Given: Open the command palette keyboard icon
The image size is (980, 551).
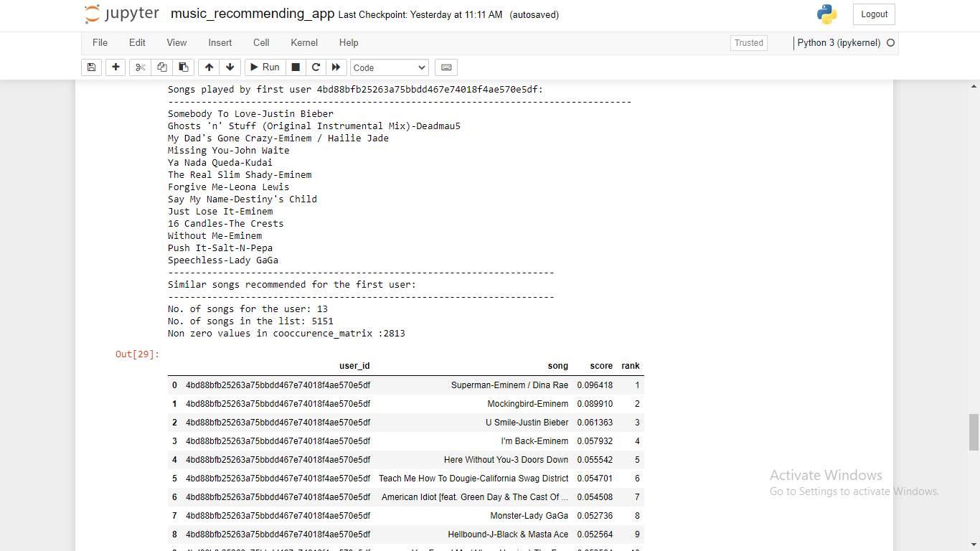Looking at the screenshot, I should point(446,67).
